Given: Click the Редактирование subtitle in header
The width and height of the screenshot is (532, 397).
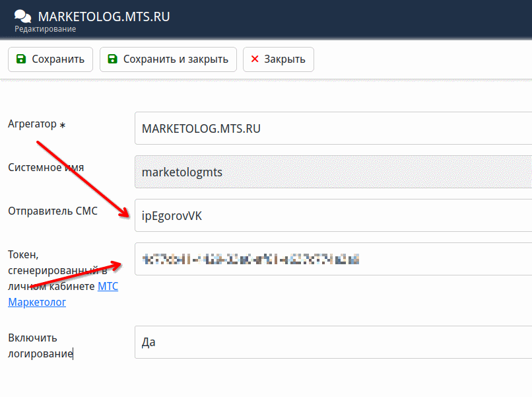Looking at the screenshot, I should 46,29.
